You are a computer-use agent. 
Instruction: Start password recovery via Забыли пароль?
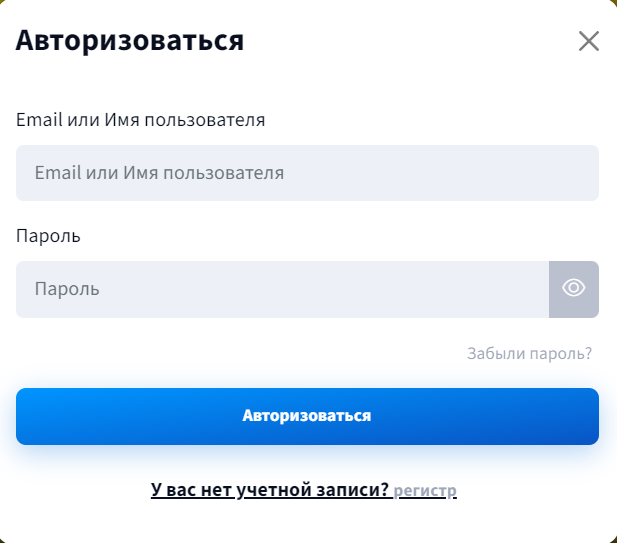pyautogui.click(x=529, y=353)
